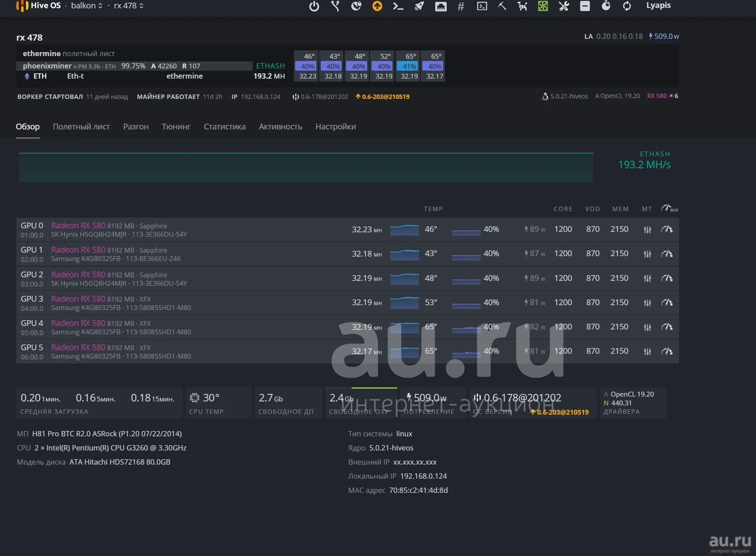Expand the balkon farm selector dropdown
Image resolution: width=756 pixels, height=556 pixels.
point(87,6)
